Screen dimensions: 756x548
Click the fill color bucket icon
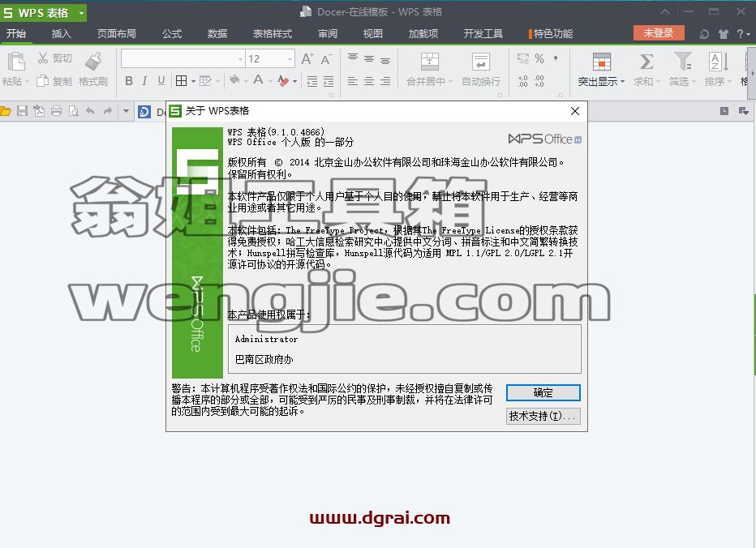(234, 80)
